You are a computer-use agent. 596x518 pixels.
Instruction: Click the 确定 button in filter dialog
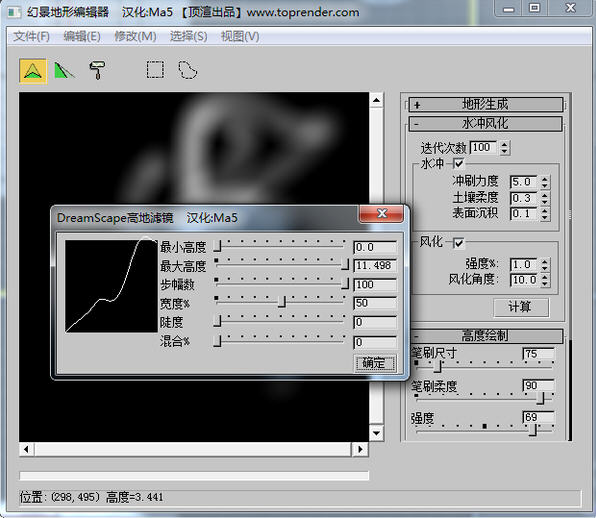pyautogui.click(x=374, y=363)
